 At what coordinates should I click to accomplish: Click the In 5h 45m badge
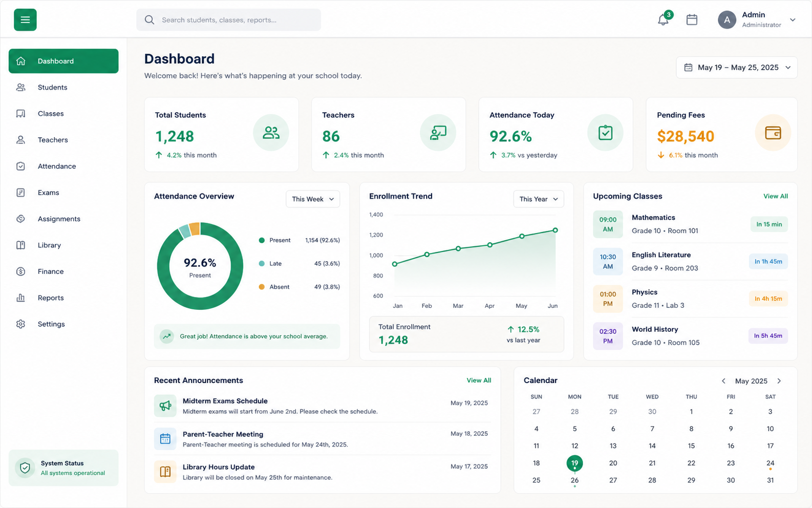click(x=768, y=336)
